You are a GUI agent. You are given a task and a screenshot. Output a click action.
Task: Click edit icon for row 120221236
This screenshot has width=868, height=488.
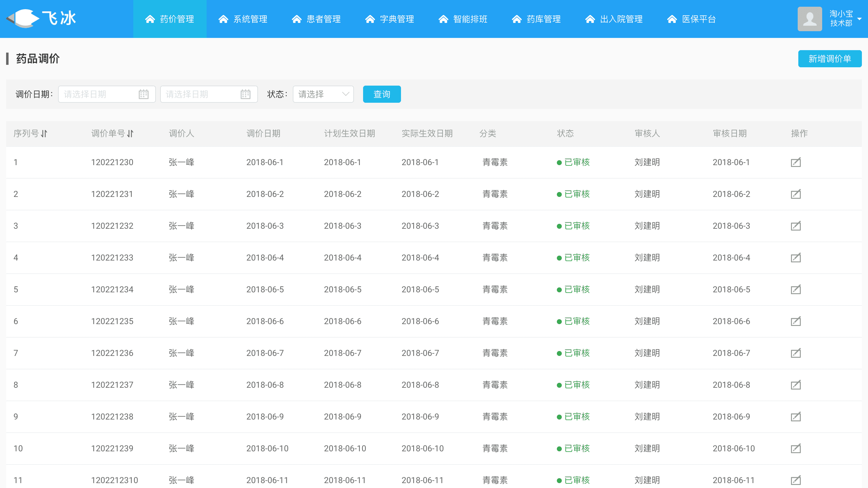(x=796, y=353)
